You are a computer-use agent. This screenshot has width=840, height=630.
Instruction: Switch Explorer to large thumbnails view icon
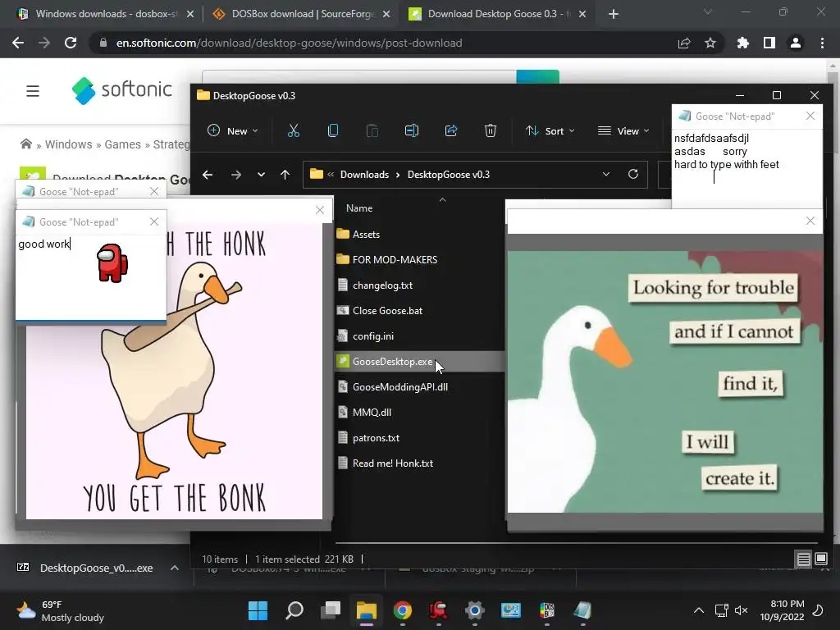tap(820, 559)
